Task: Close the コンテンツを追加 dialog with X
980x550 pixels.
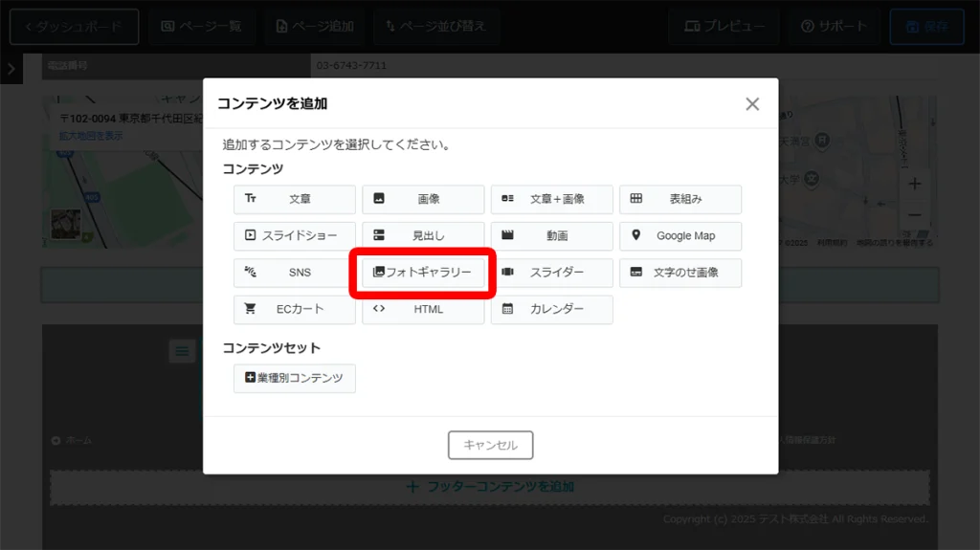Action: pyautogui.click(x=752, y=104)
